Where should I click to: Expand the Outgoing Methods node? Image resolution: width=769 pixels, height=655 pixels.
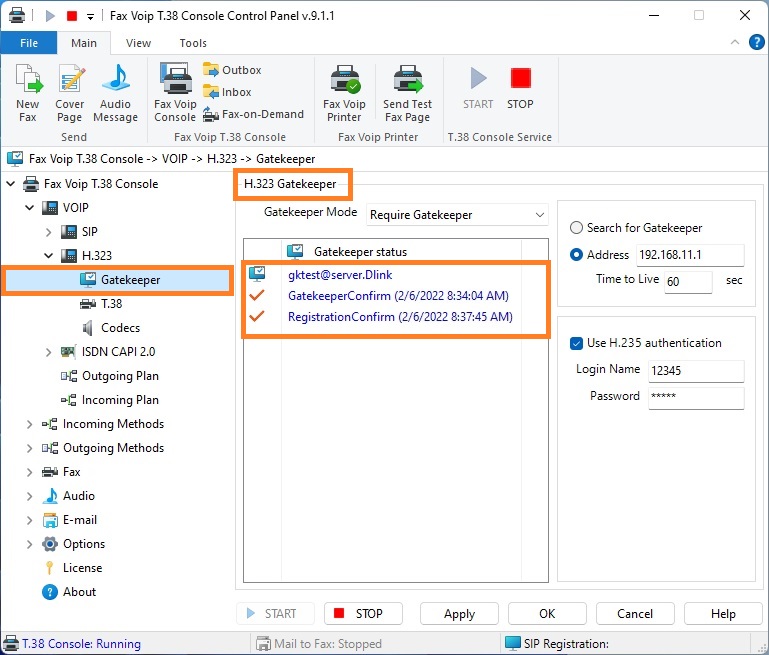(x=29, y=448)
